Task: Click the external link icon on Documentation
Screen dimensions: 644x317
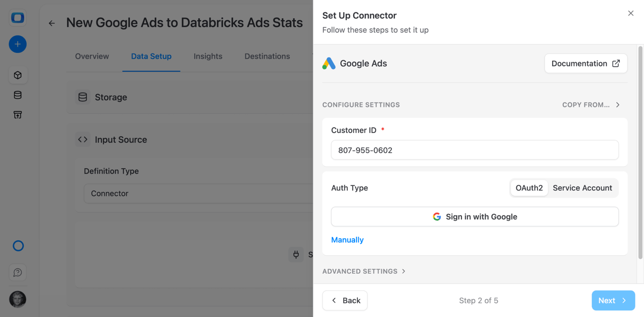Action: (x=616, y=64)
